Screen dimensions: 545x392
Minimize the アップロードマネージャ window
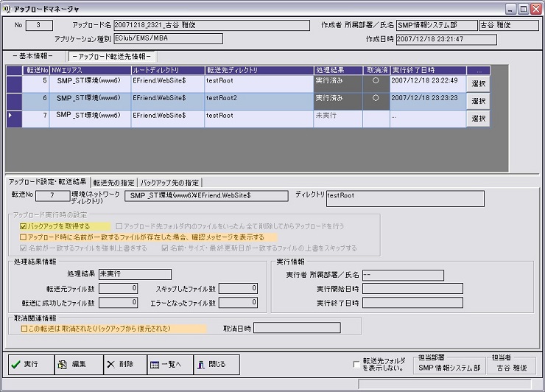pos(510,9)
